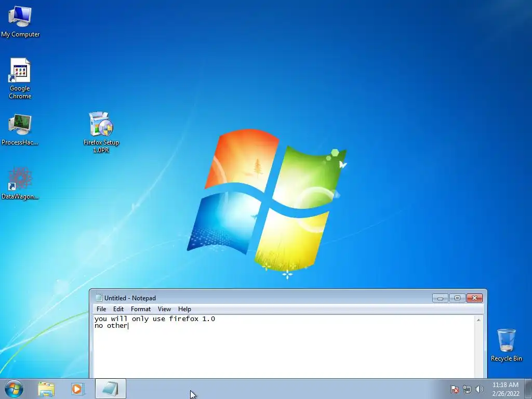Click the Notepad title bar icon
The height and width of the screenshot is (399, 532).
(x=99, y=298)
